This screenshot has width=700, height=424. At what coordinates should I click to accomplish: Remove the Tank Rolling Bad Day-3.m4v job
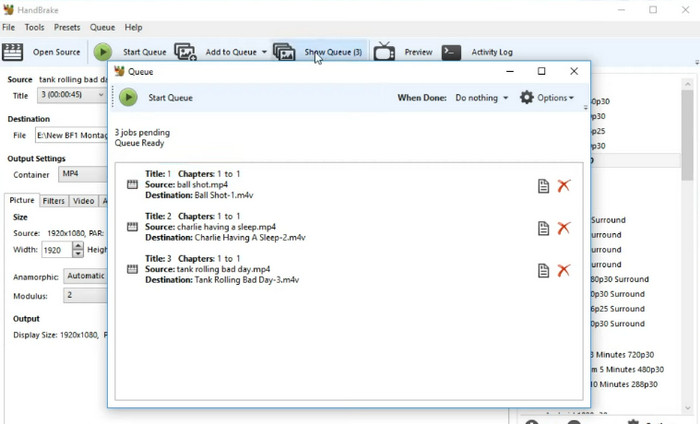(564, 270)
